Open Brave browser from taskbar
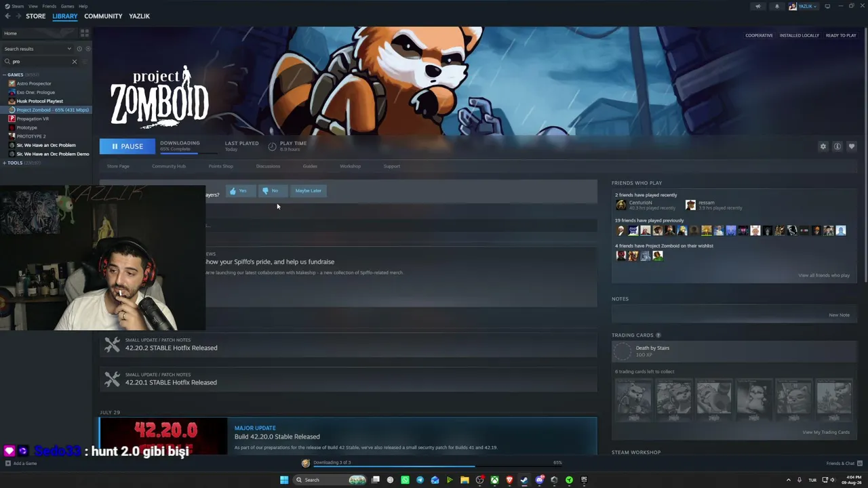 pyautogui.click(x=509, y=480)
